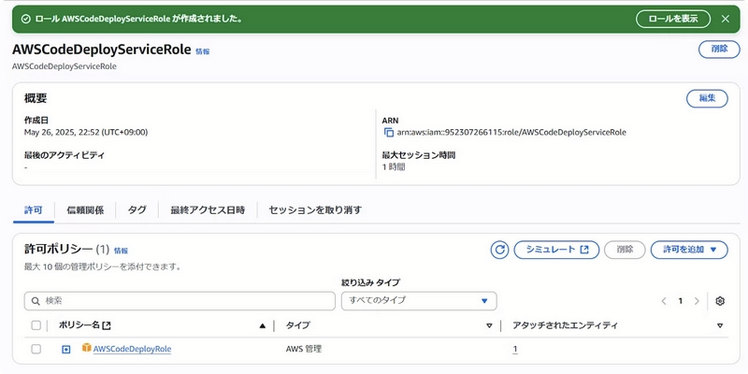Click the 絞り込み タイプ label
This screenshot has width=748, height=374.
(x=371, y=282)
